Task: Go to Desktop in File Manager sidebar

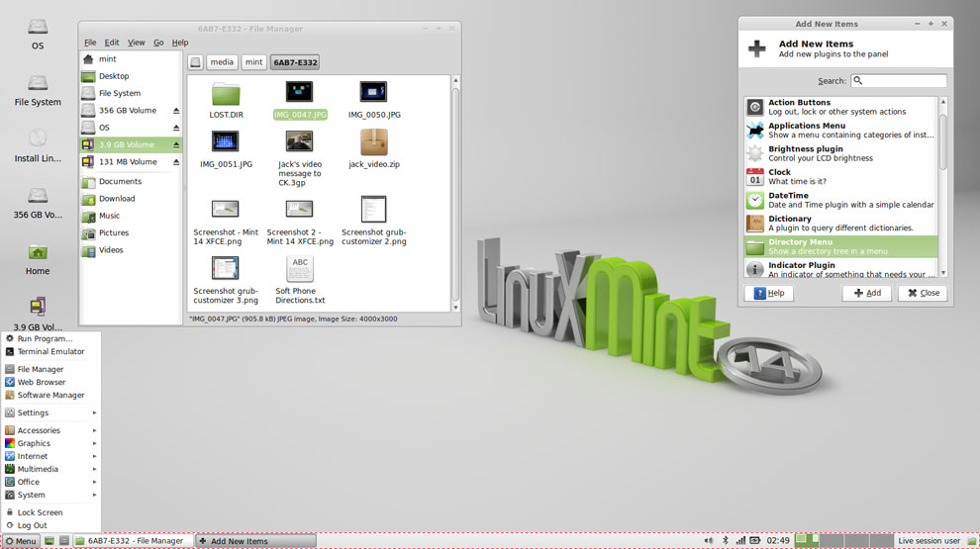Action: [131, 76]
